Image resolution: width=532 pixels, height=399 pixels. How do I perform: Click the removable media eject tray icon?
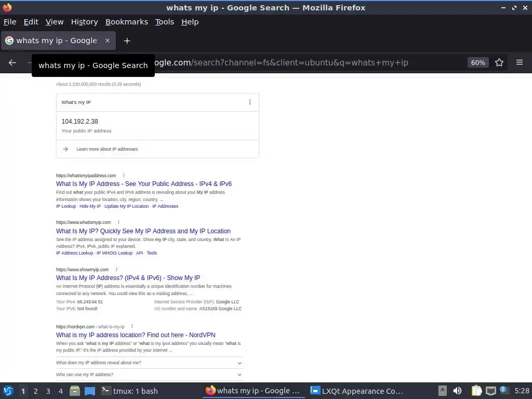[x=442, y=391]
